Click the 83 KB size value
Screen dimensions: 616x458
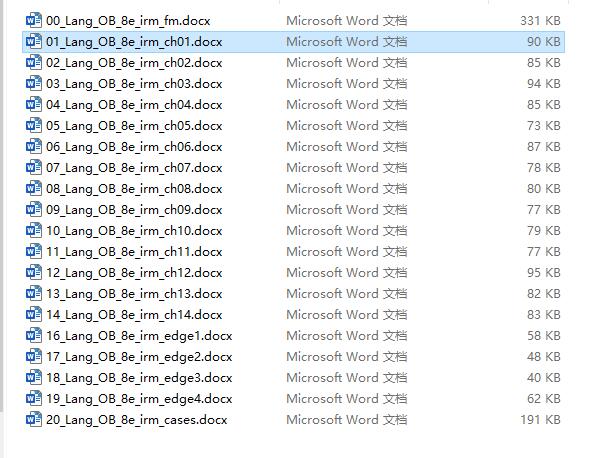pos(544,315)
